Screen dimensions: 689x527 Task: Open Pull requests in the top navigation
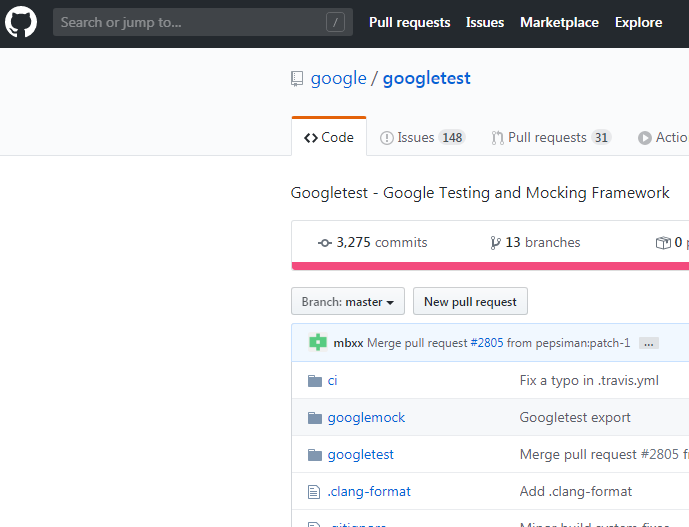click(410, 22)
